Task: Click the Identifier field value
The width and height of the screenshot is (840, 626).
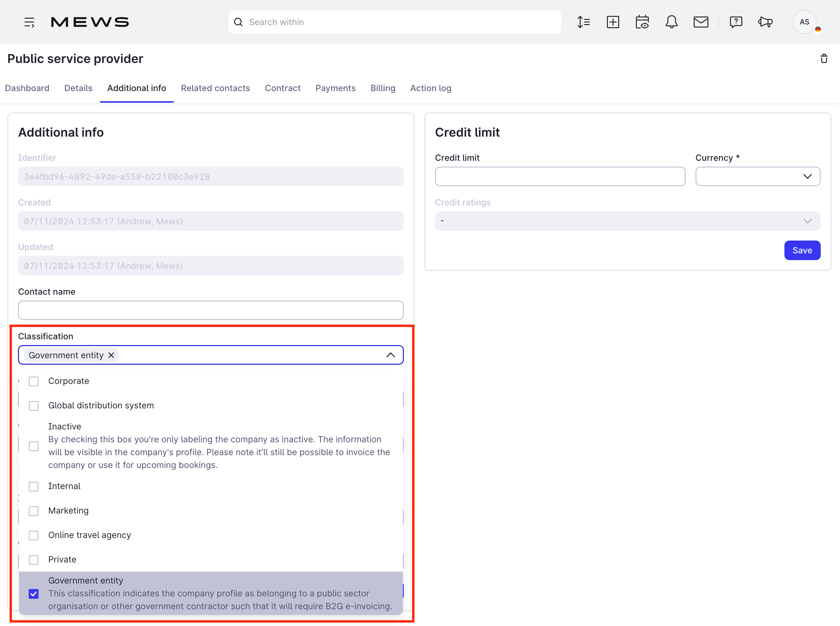Action: click(210, 177)
